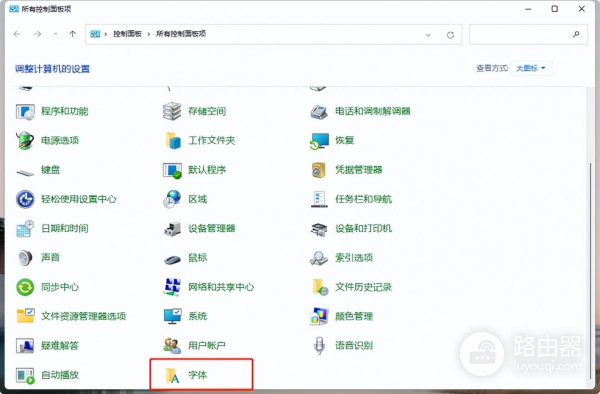Open the 用户帐户 icon
Image resolution: width=600 pixels, height=394 pixels.
click(172, 346)
